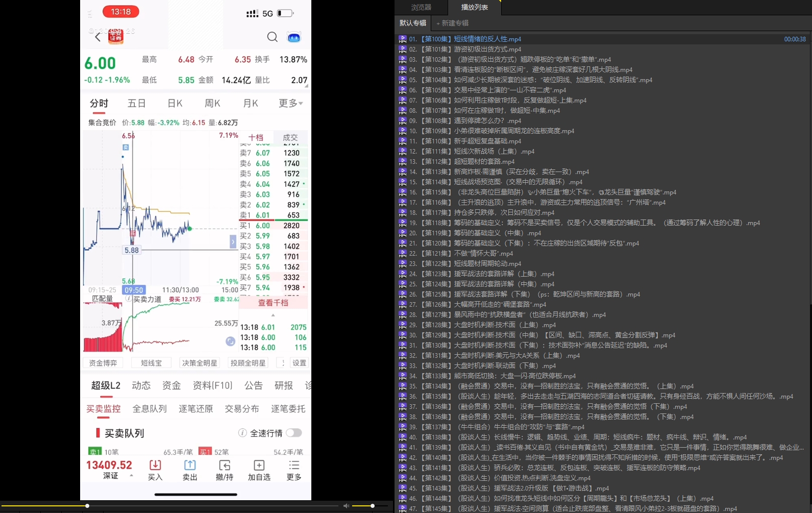Expand the 深证 index selector arrow
This screenshot has width=812, height=513.
132,475
